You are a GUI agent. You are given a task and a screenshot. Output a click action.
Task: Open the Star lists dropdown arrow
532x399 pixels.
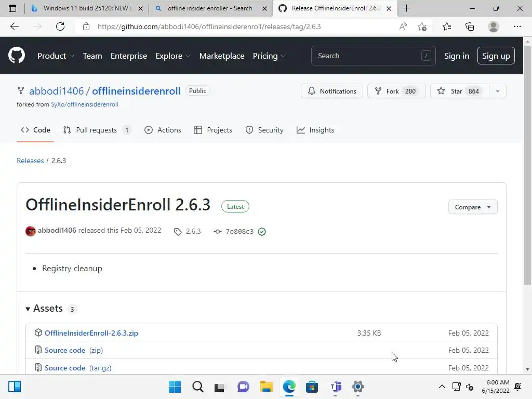[x=498, y=91]
